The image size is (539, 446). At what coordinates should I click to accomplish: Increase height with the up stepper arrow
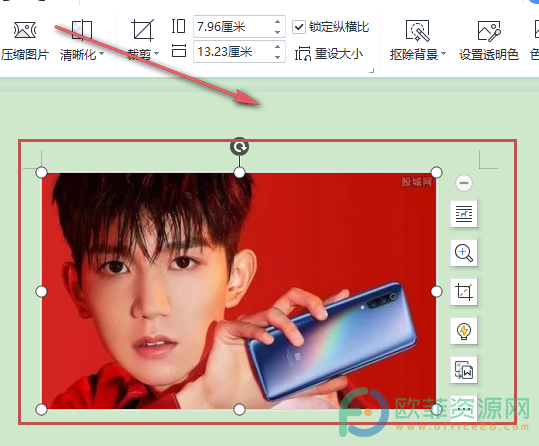(x=277, y=22)
